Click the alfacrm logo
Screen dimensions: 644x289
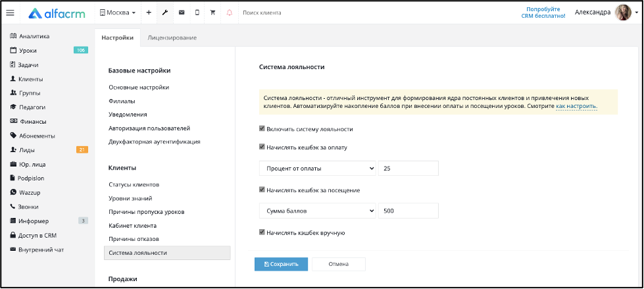pyautogui.click(x=57, y=13)
